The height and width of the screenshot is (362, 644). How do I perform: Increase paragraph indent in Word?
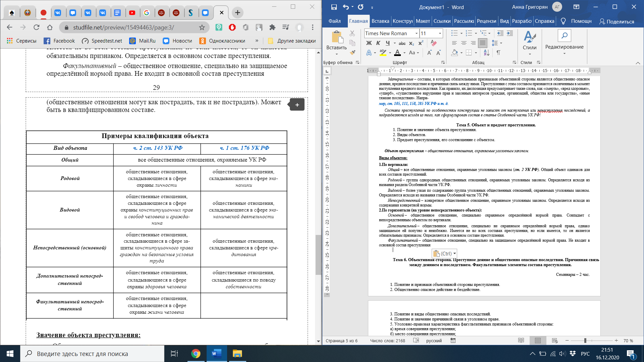coord(510,33)
